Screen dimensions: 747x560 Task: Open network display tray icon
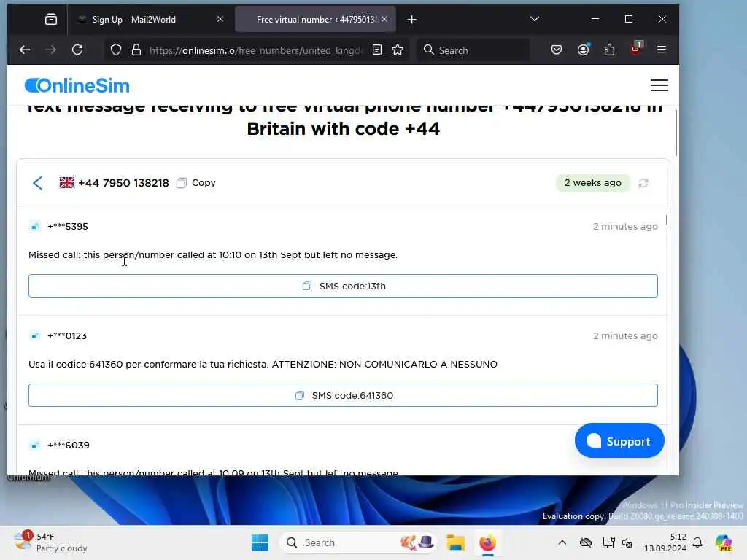(608, 542)
